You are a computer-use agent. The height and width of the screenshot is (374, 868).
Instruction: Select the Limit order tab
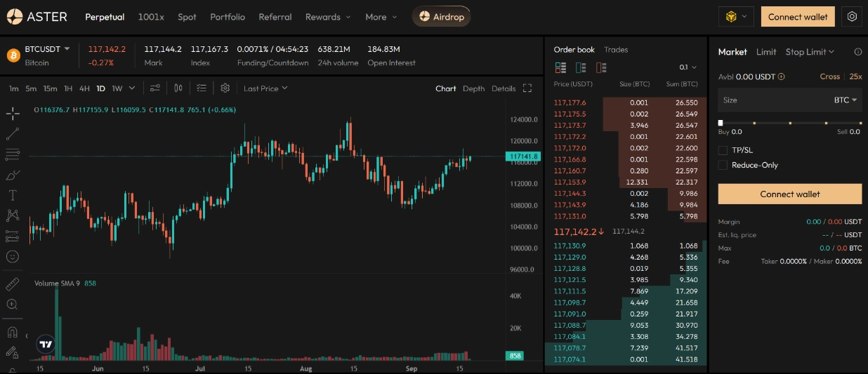(x=766, y=52)
